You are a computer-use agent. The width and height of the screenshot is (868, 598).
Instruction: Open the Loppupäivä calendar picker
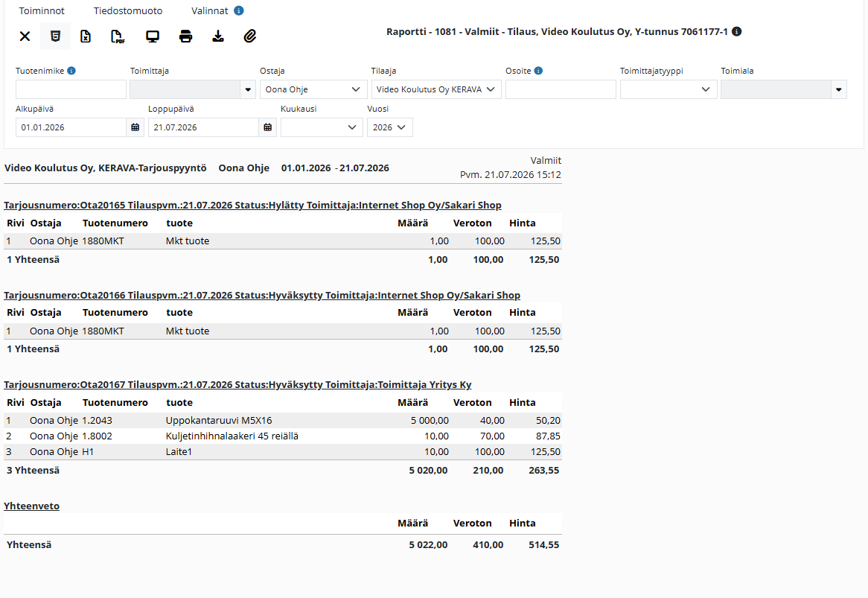(267, 127)
